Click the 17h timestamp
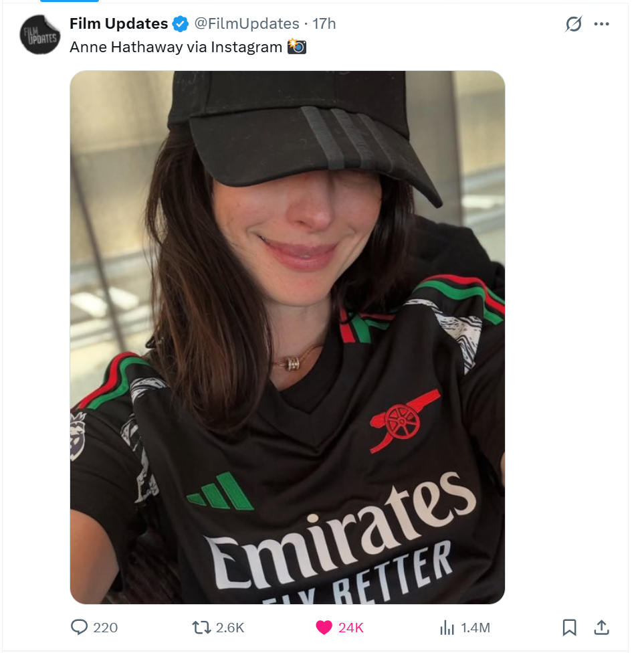The width and height of the screenshot is (644, 653). (x=324, y=23)
